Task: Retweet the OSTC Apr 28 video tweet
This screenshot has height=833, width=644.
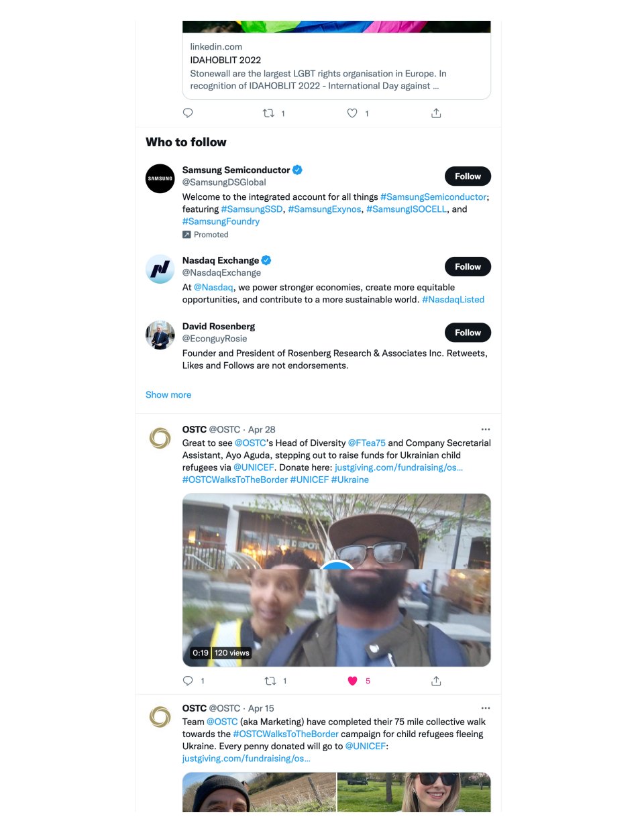Action: coord(270,681)
